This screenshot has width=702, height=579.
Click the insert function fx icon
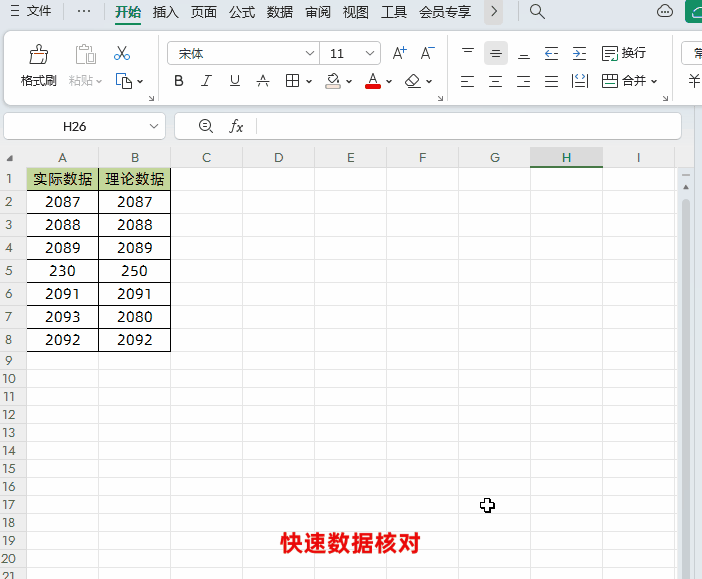click(x=236, y=126)
